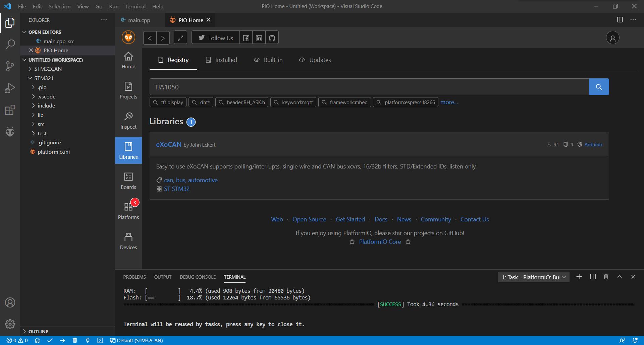The height and width of the screenshot is (345, 644).
Task: Go to Platforms in PIO sidebar
Action: click(x=128, y=211)
